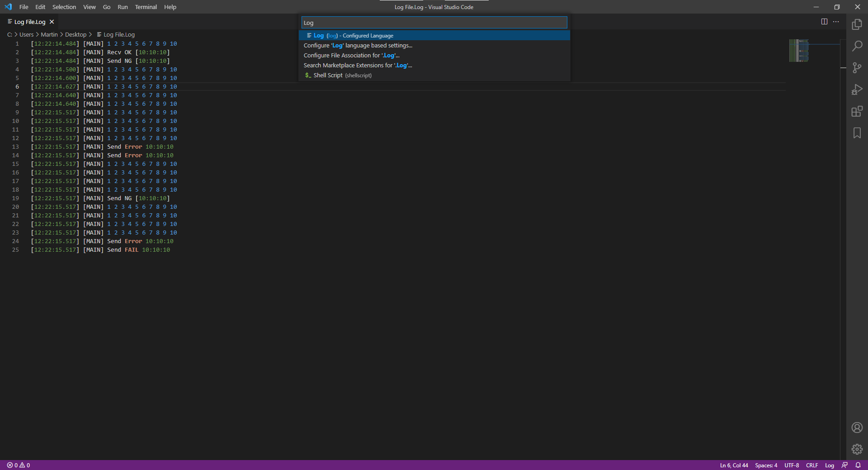Choose Shell Script language option

(x=434, y=75)
